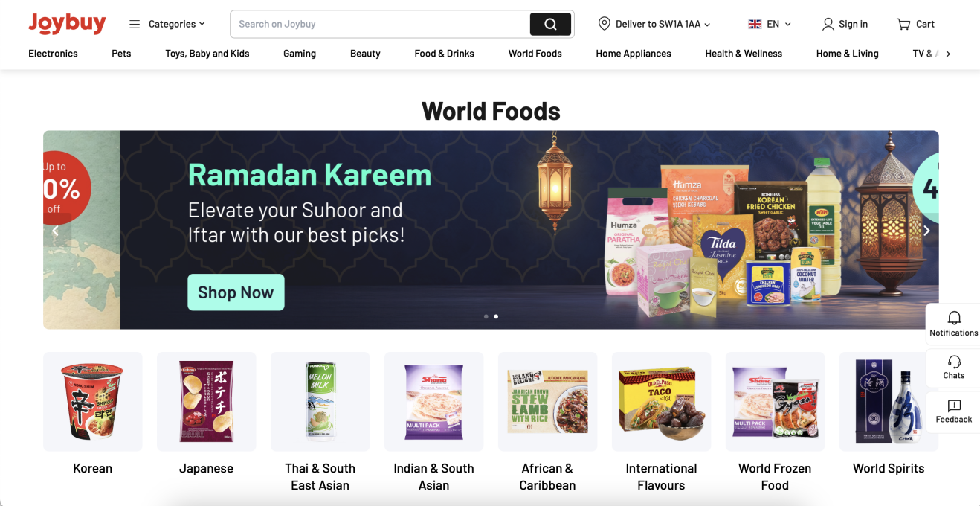Focus the Search on Joybuy field
The width and height of the screenshot is (980, 506).
(x=379, y=24)
